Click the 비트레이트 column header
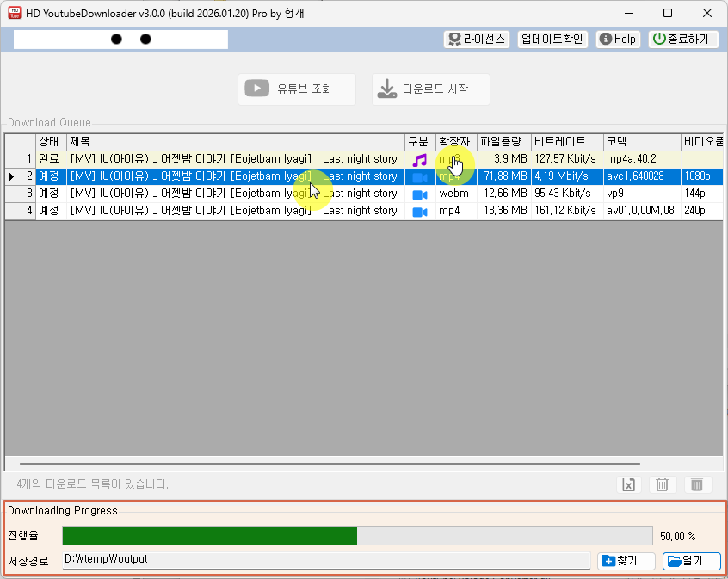Image resolution: width=728 pixels, height=579 pixels. coord(567,142)
